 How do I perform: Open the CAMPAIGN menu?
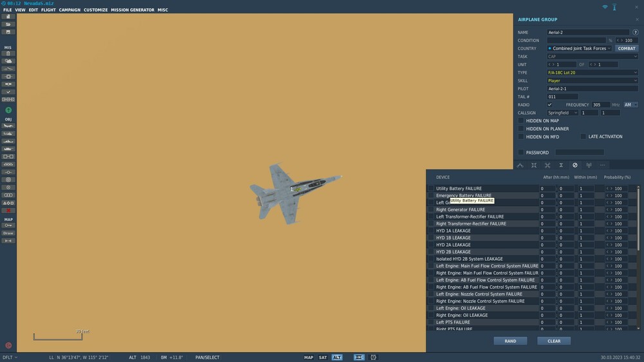pos(70,10)
